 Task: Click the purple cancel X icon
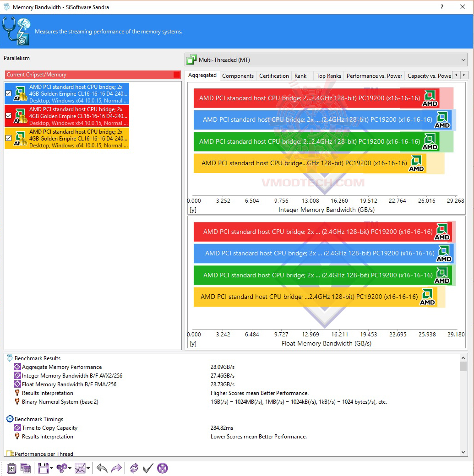pyautogui.click(x=163, y=468)
